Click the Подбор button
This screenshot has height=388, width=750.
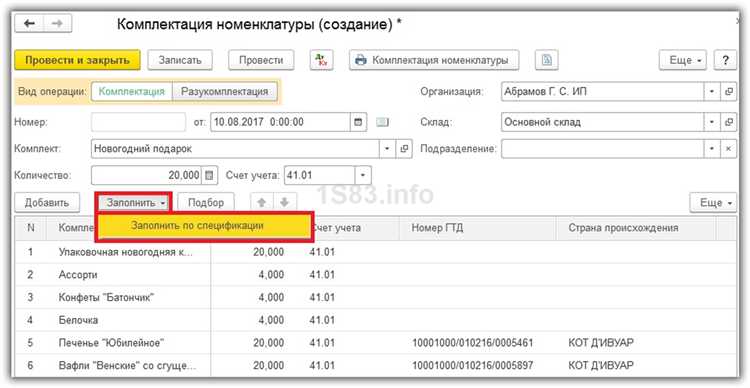click(206, 203)
